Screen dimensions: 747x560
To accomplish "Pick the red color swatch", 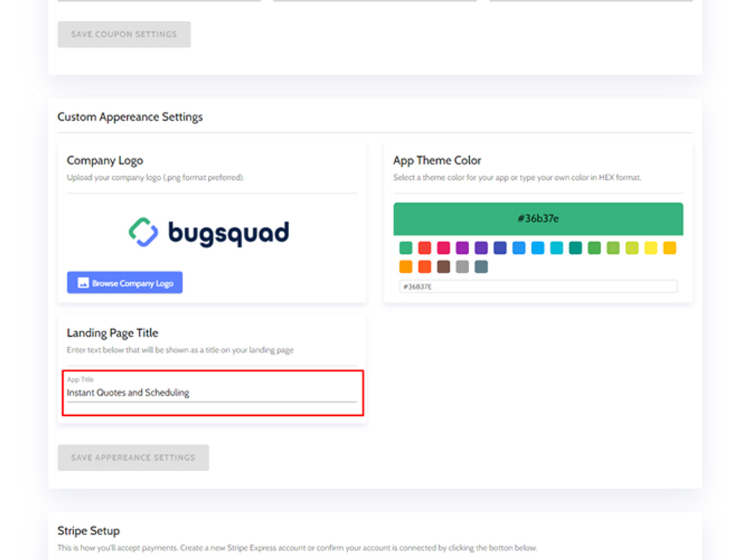I will 424,248.
